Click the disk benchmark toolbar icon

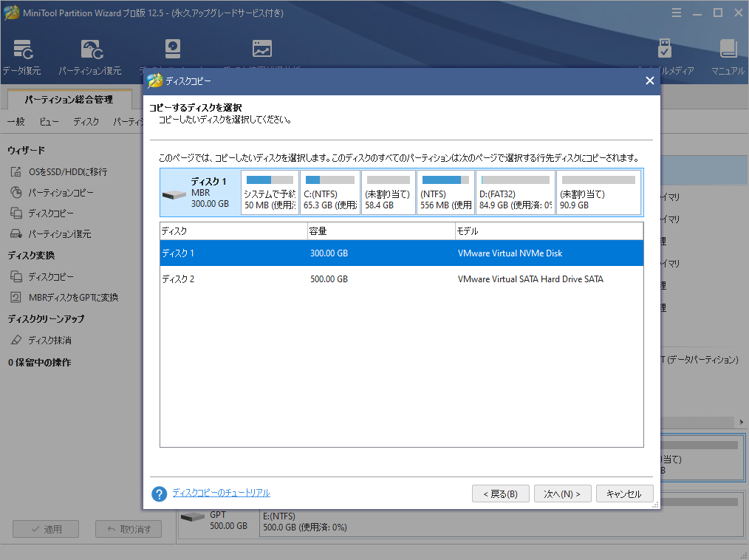(172, 49)
